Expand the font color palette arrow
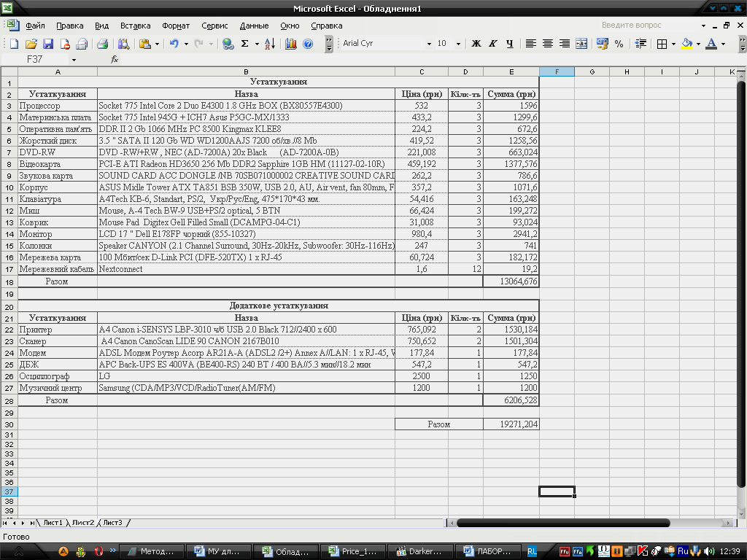747x560 pixels. coord(723,44)
